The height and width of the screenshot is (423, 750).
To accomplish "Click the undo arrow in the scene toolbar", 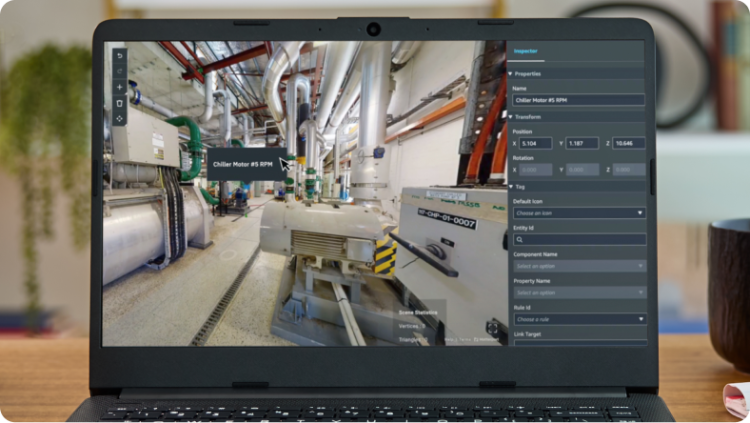I will [120, 55].
